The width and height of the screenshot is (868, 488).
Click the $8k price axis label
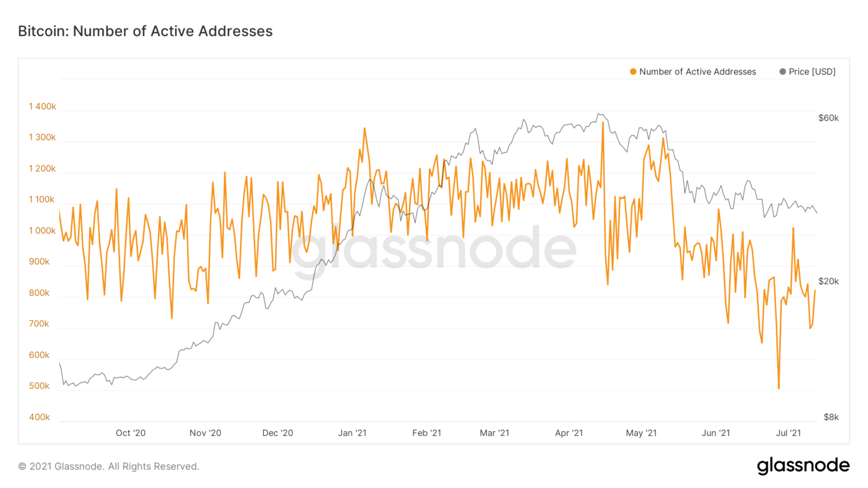click(x=831, y=417)
